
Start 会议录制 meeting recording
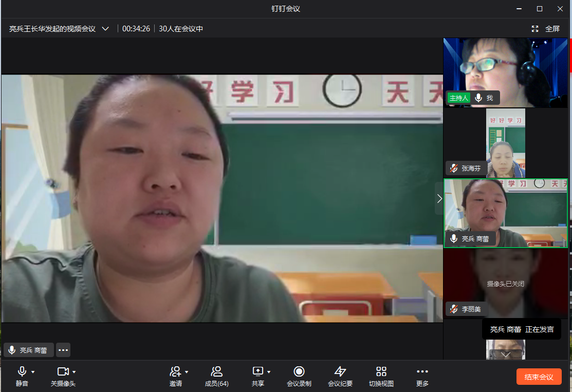(x=299, y=371)
